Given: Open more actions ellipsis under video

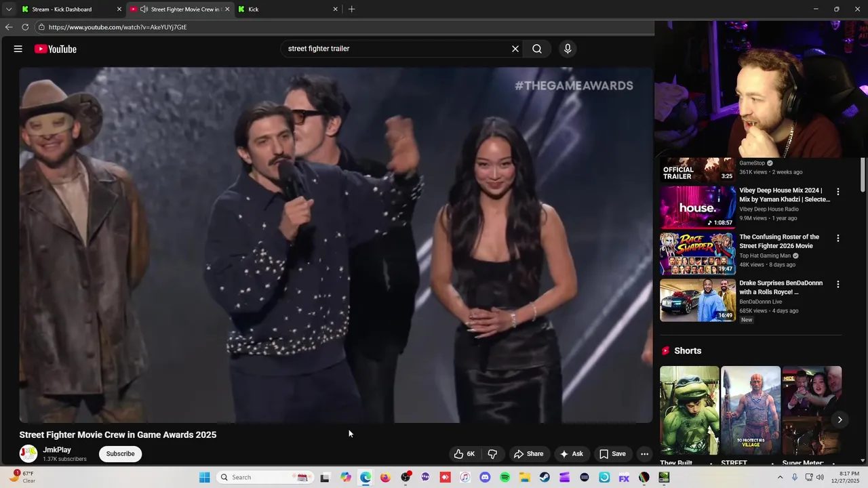Looking at the screenshot, I should click(645, 454).
